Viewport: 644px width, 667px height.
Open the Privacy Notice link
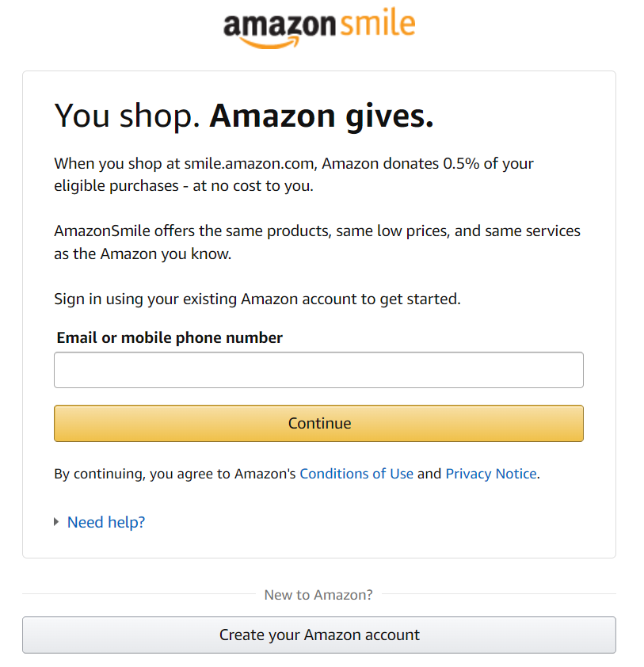tap(491, 474)
